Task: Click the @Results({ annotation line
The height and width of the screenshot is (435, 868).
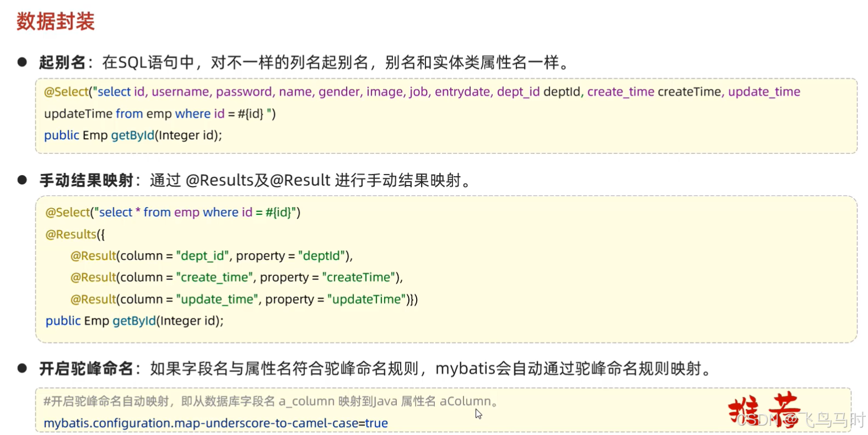Action: point(75,234)
